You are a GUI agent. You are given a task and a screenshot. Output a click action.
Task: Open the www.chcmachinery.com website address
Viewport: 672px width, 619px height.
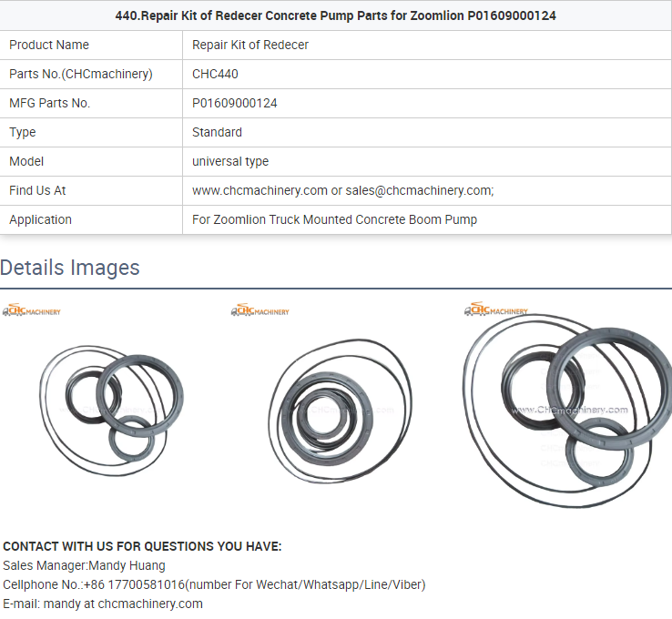coord(260,190)
